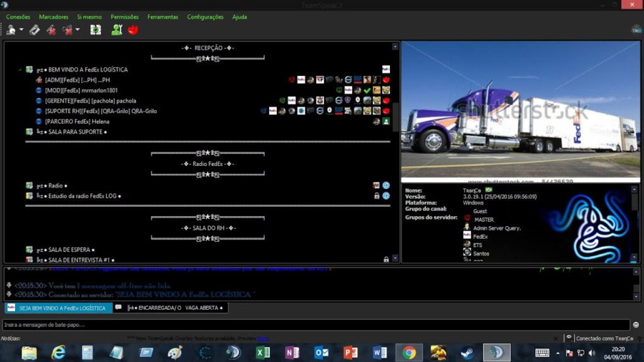This screenshot has width=644, height=362.
Task: Click status icon of ADM ...PH user
Action: click(39, 80)
